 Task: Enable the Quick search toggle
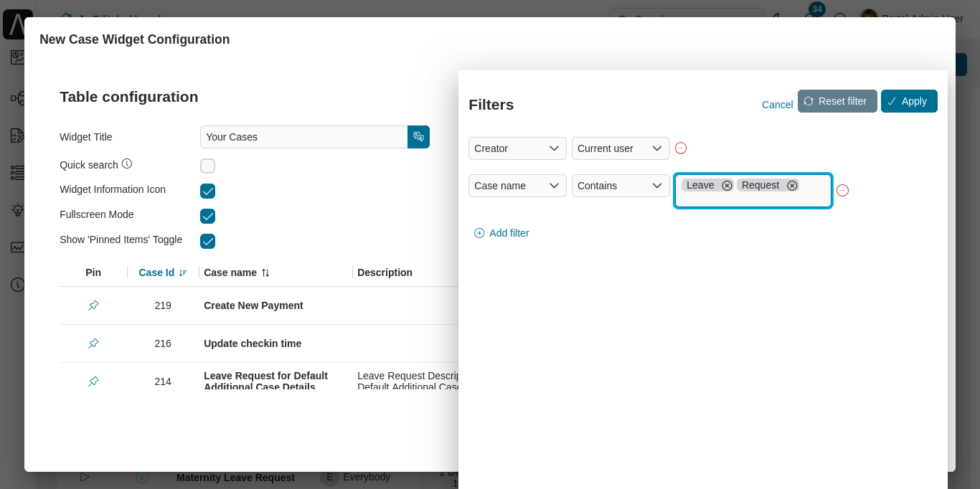[207, 165]
